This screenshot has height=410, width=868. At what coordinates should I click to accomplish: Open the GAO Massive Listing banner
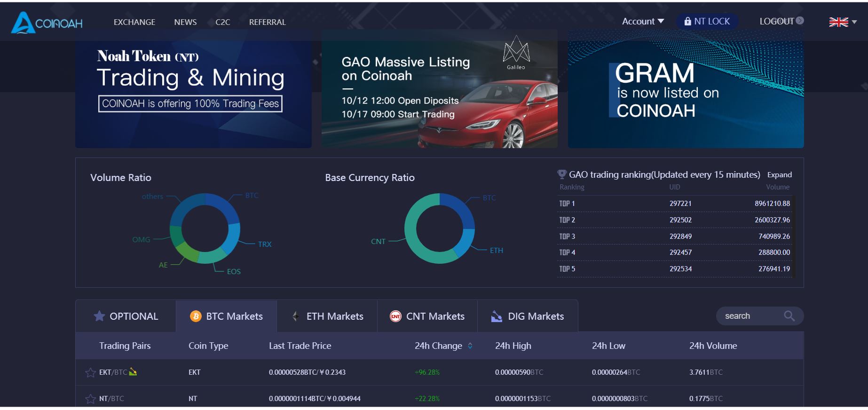pyautogui.click(x=440, y=89)
